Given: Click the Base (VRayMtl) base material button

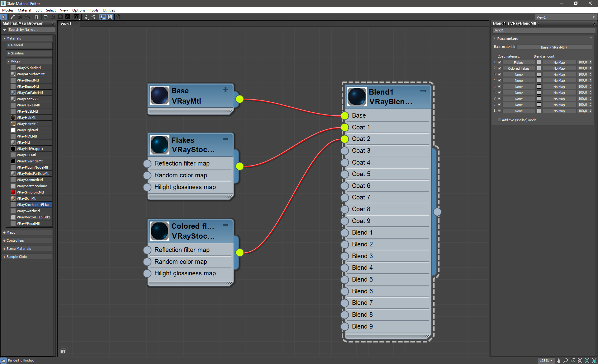Looking at the screenshot, I should 553,47.
